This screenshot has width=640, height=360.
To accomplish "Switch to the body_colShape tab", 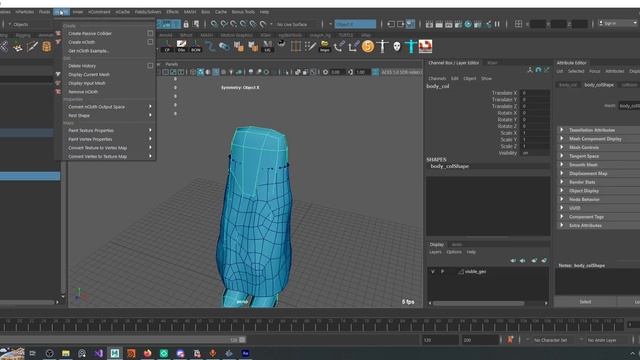I will 599,85.
